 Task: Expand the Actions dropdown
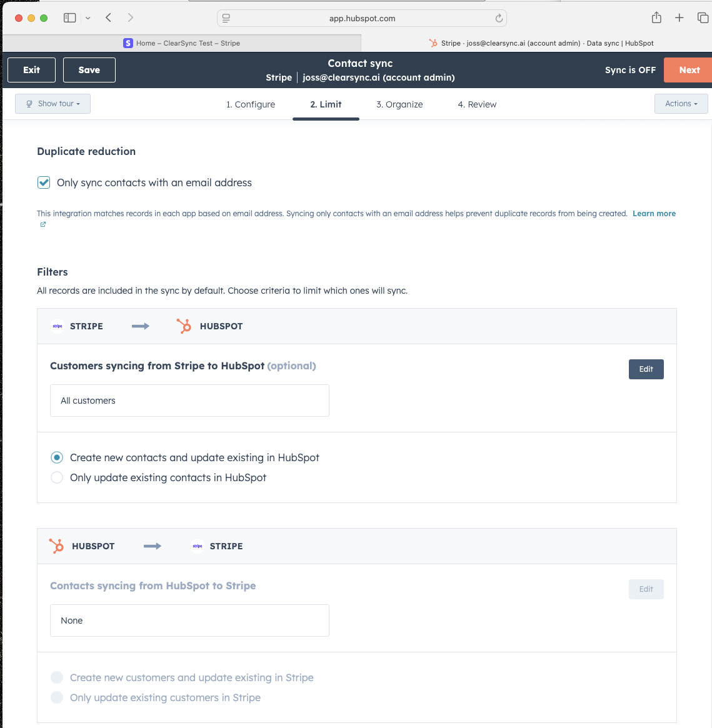[681, 104]
